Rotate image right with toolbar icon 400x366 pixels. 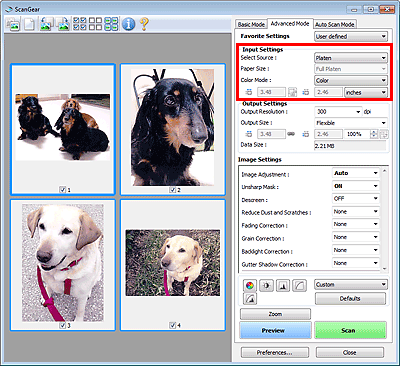click(62, 25)
